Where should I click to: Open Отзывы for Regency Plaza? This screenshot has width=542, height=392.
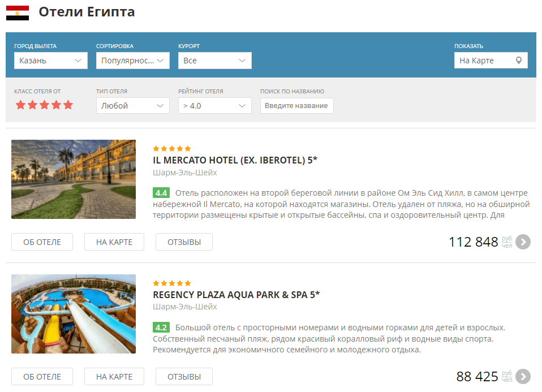tap(184, 377)
